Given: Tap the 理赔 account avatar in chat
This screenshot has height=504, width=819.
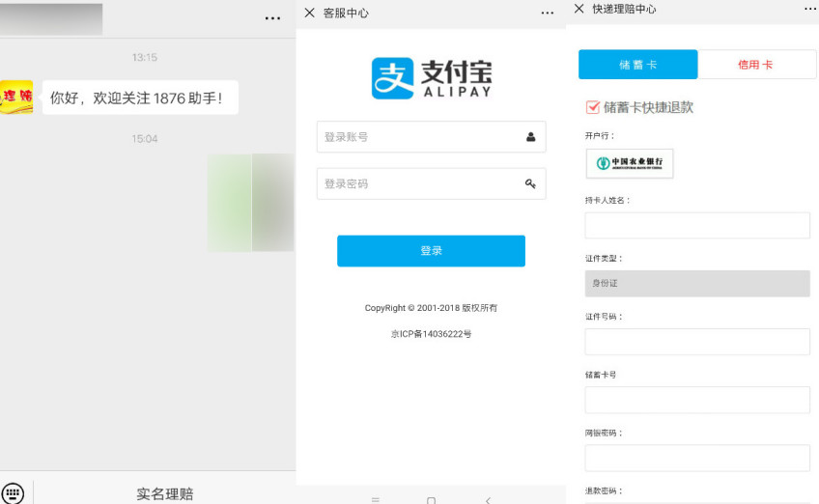Looking at the screenshot, I should tap(16, 98).
